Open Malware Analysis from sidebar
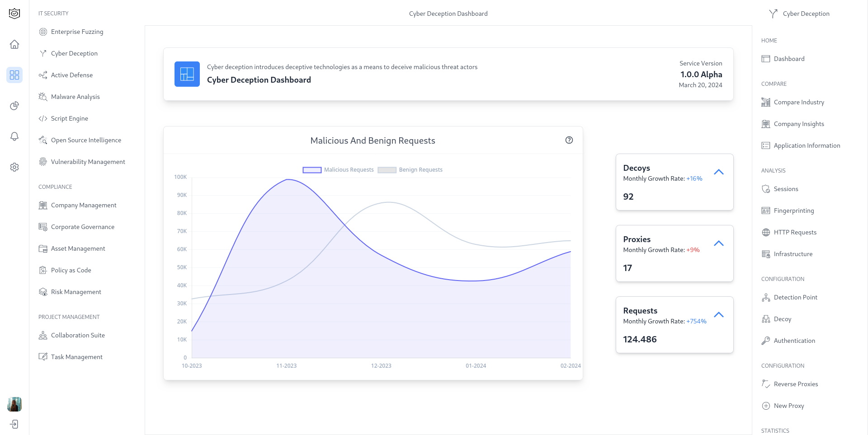The height and width of the screenshot is (435, 868). pos(75,97)
